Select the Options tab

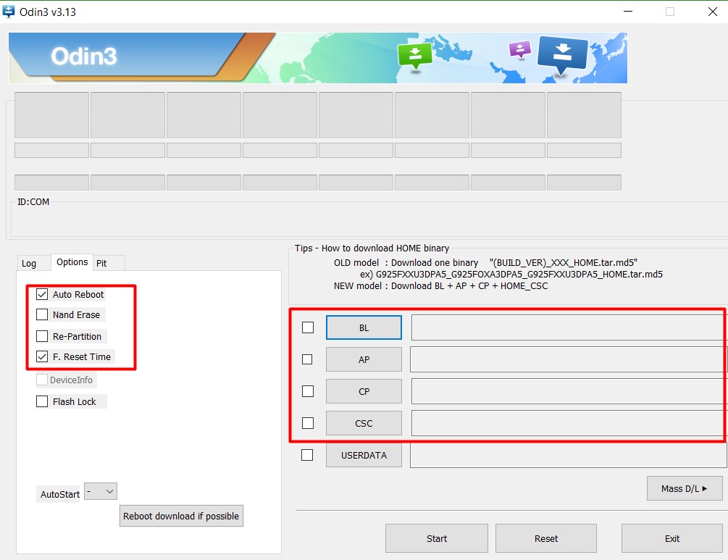(72, 262)
